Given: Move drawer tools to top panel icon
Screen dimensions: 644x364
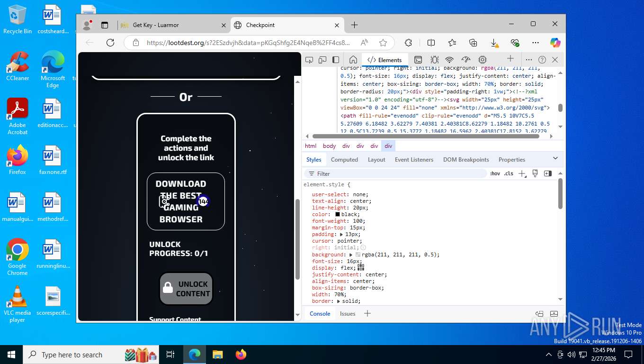Looking at the screenshot, I should point(539,313).
